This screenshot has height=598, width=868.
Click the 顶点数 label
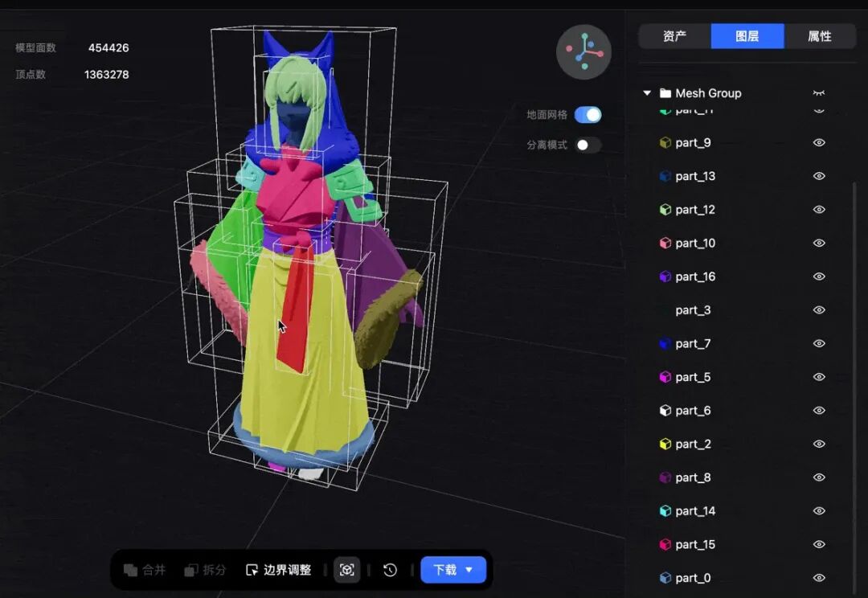pyautogui.click(x=31, y=74)
